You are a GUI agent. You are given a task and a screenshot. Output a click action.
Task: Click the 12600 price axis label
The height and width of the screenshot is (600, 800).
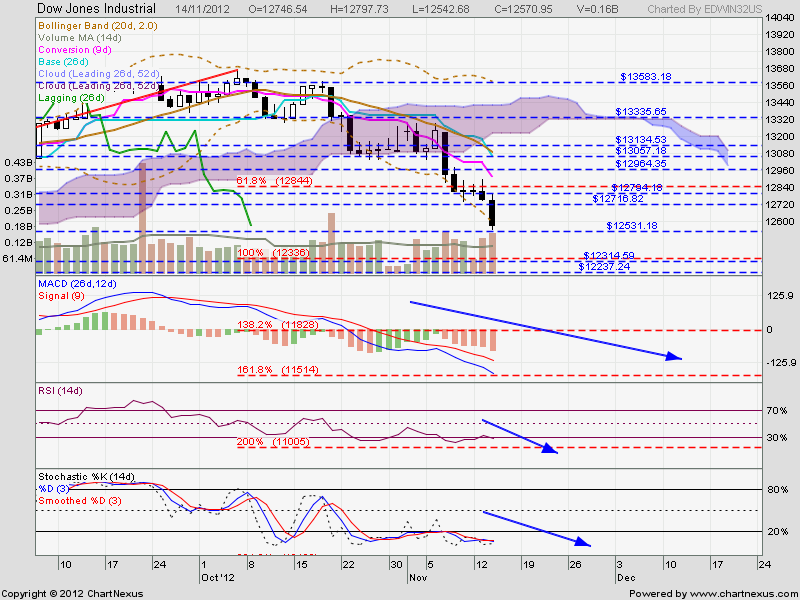(x=779, y=221)
